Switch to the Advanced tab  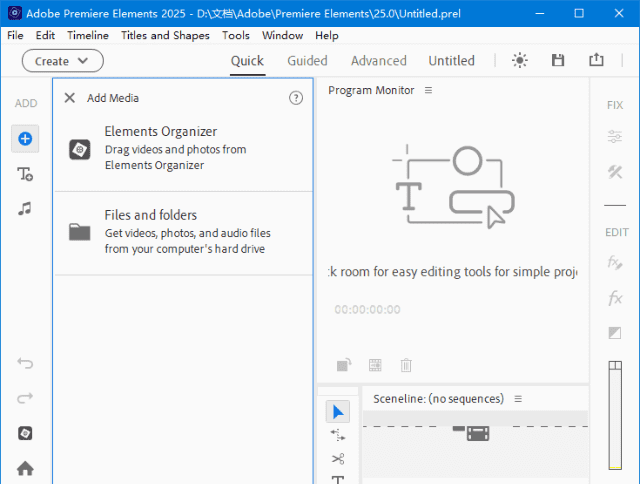(x=379, y=61)
